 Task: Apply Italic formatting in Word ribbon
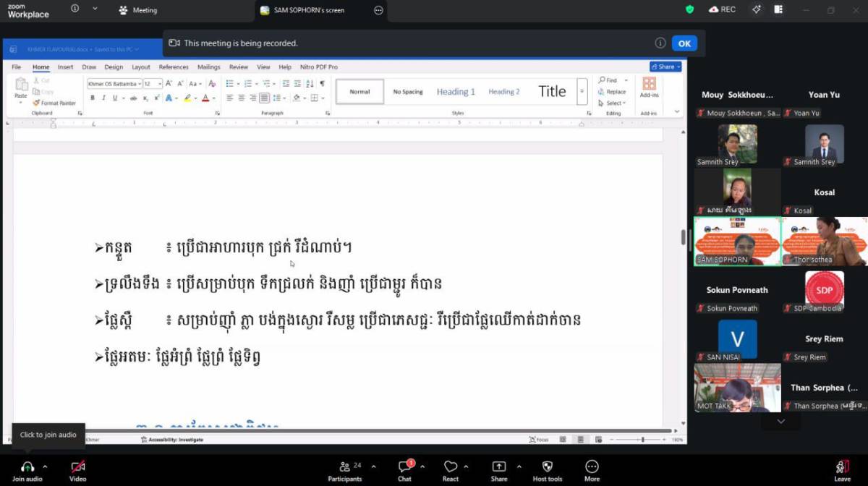[x=103, y=98]
